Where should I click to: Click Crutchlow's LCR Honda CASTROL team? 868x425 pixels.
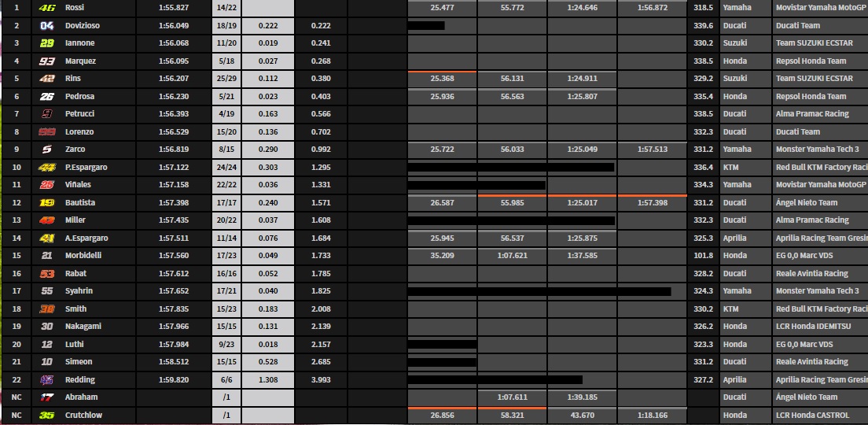tap(812, 415)
